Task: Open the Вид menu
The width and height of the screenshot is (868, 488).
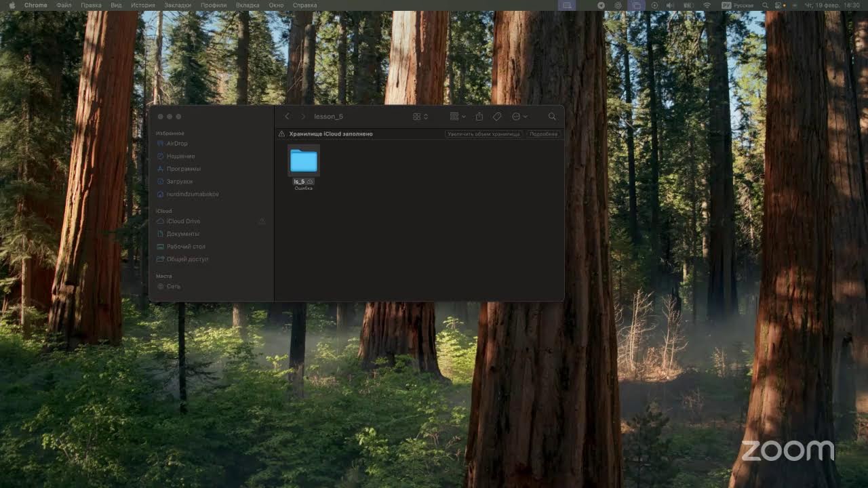Action: point(116,5)
